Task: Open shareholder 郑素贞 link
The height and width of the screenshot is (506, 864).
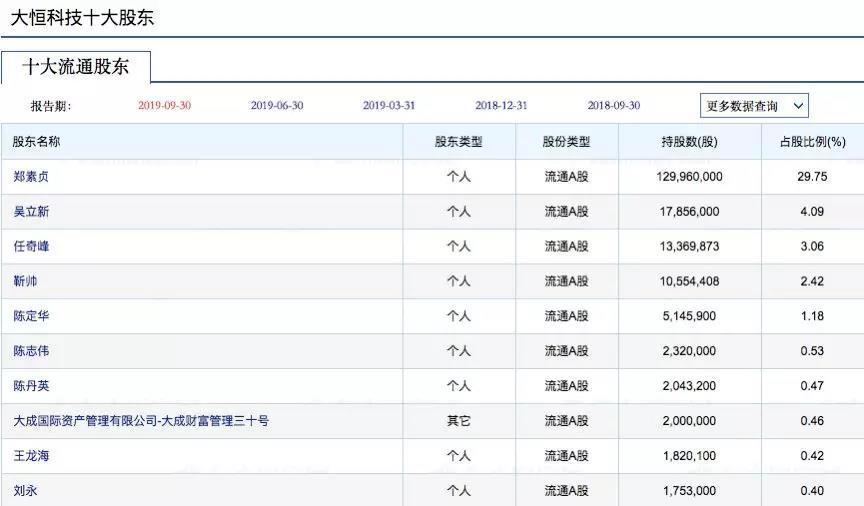Action: click(31, 176)
